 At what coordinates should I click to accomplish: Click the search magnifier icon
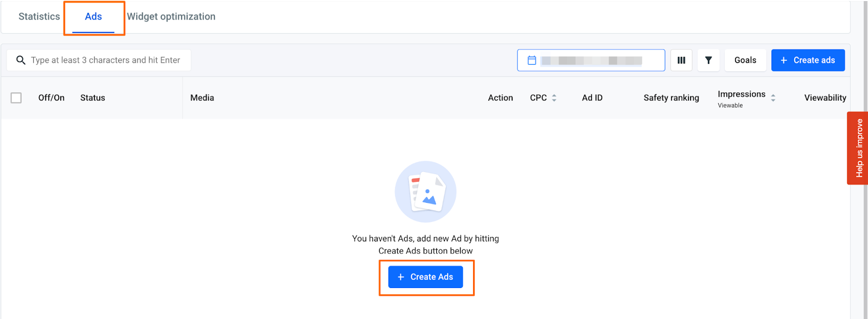pyautogui.click(x=21, y=60)
